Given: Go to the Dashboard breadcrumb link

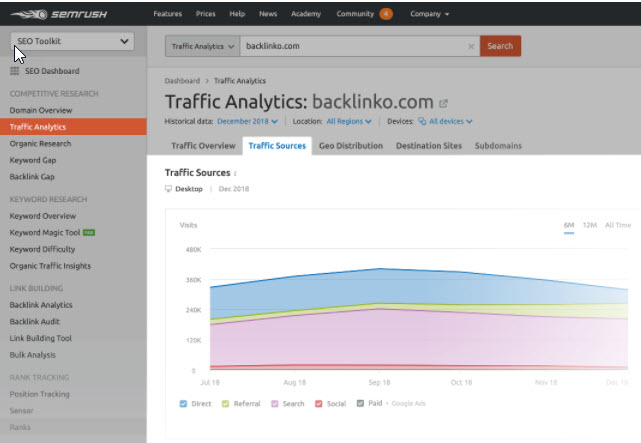Looking at the screenshot, I should coord(182,81).
